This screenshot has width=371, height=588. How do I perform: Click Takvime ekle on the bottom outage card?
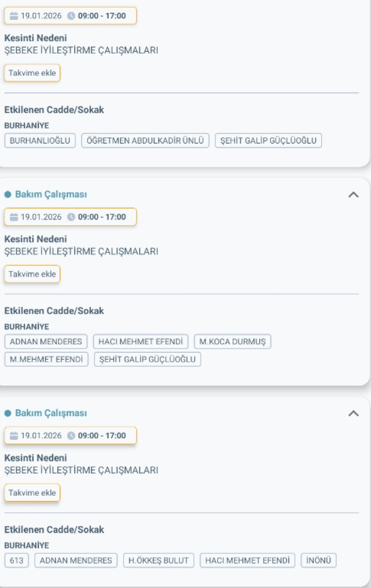[x=32, y=492]
